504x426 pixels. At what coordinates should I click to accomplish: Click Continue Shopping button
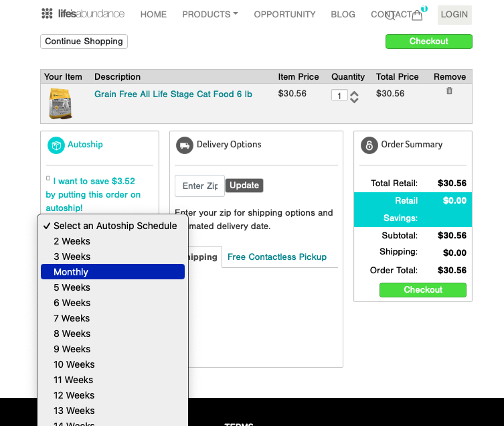click(x=84, y=42)
